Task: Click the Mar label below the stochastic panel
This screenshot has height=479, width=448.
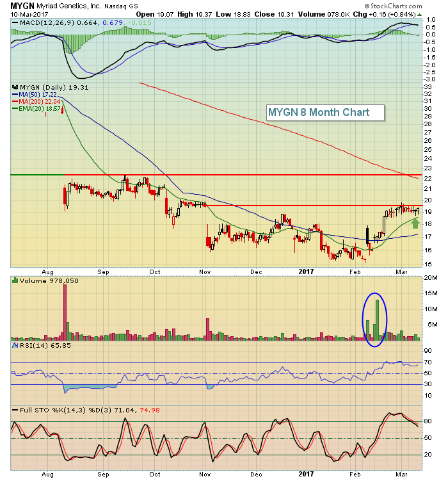Action: [x=401, y=474]
